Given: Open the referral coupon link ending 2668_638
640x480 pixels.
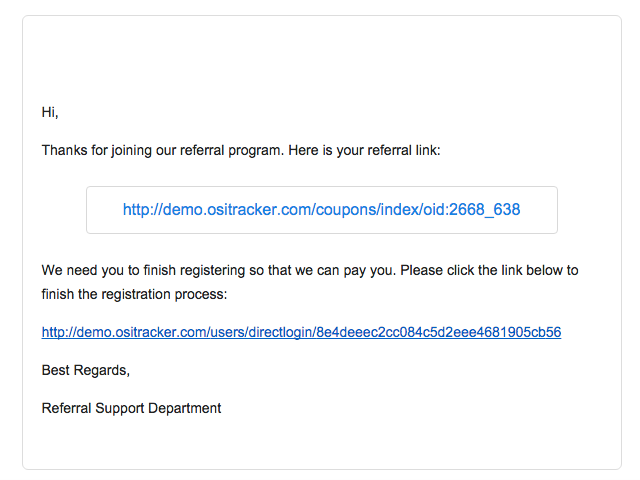Looking at the screenshot, I should [x=321, y=209].
